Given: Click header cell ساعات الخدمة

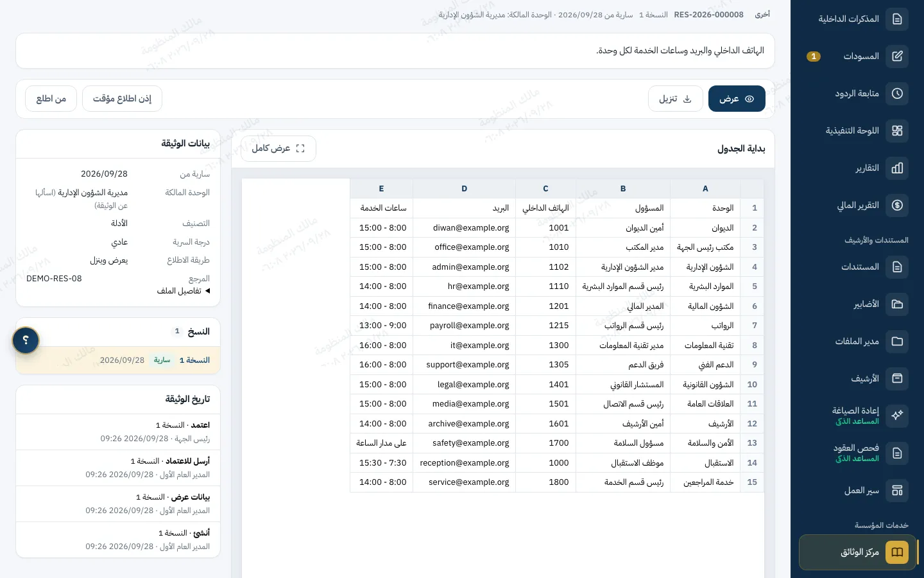Looking at the screenshot, I should click(382, 208).
